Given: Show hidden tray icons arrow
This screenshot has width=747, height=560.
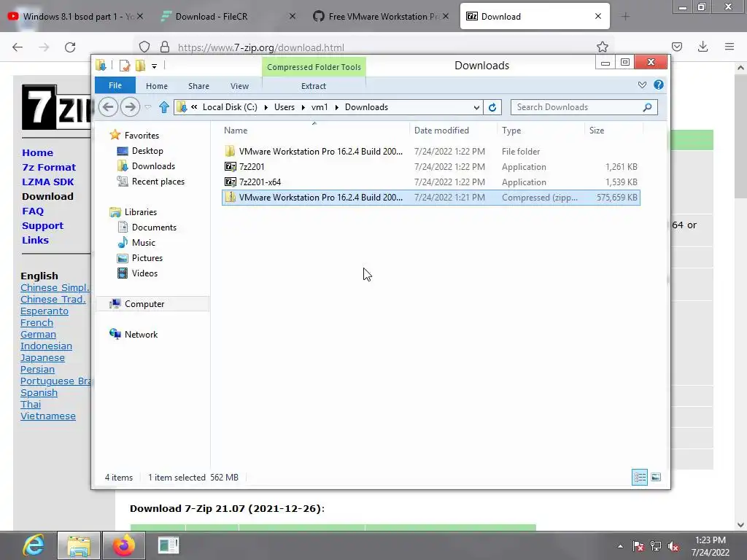Looking at the screenshot, I should 620,547.
